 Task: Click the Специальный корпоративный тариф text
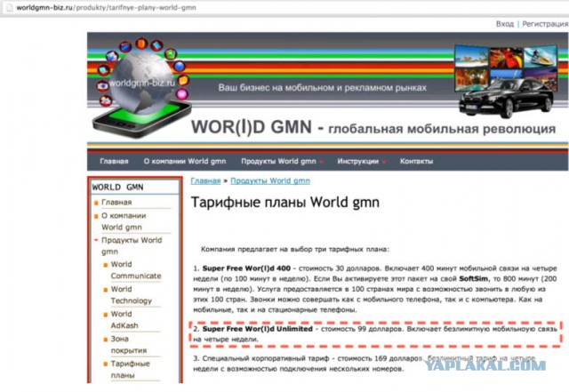(x=266, y=358)
